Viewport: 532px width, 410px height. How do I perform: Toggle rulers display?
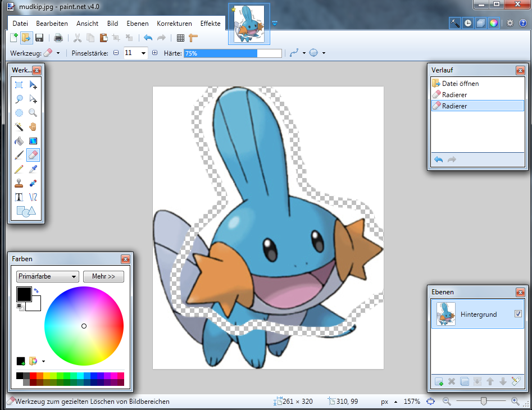coord(193,38)
